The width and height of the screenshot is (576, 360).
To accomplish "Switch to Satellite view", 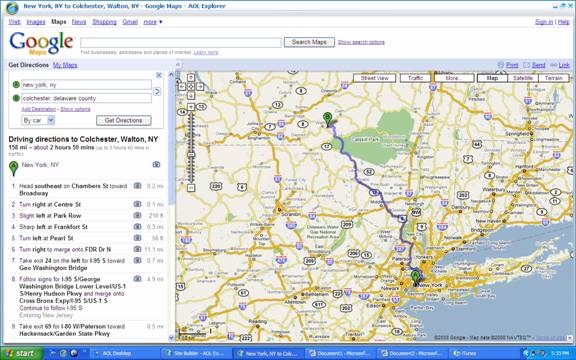I will (x=523, y=78).
